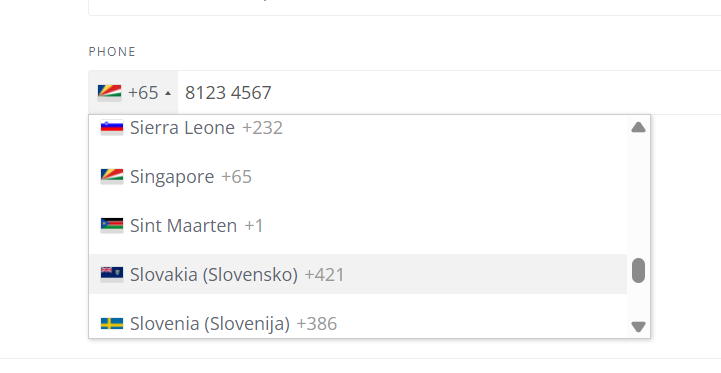This screenshot has height=373, width=721.
Task: Click the flag icon beside Sierra Leone
Action: pos(112,127)
